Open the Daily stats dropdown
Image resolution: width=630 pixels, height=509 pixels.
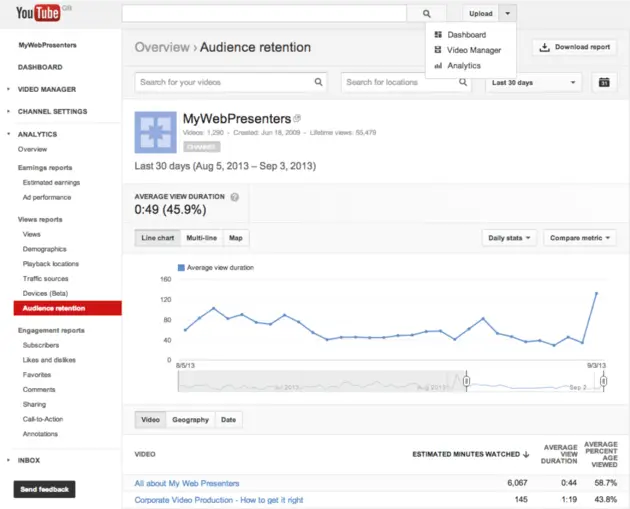pos(509,238)
